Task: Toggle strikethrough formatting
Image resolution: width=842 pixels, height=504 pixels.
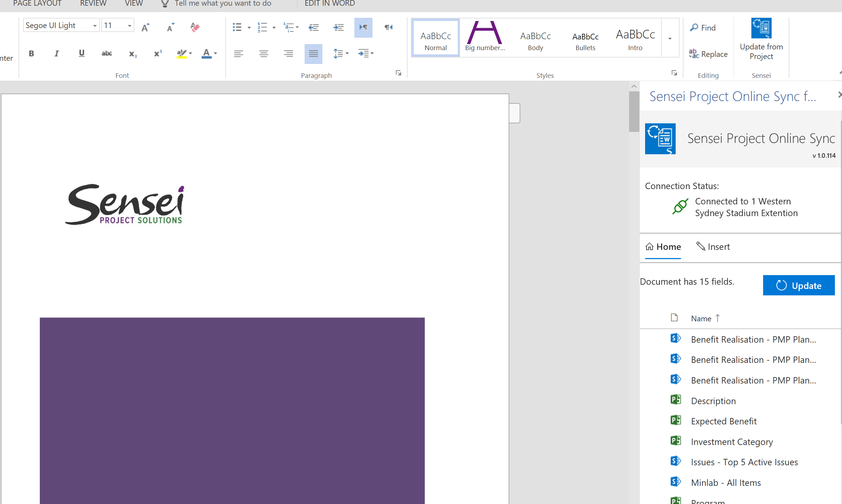Action: click(x=107, y=54)
